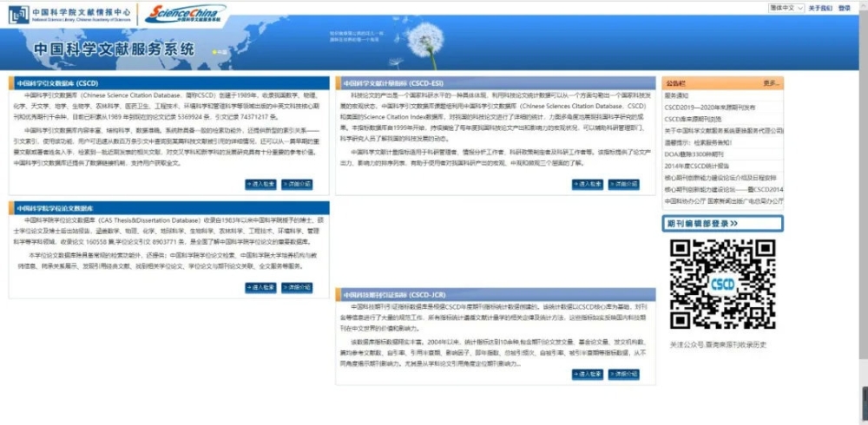This screenshot has width=868, height=425.
Task: Click the 公告栏 notice board header
Action: 675,83
